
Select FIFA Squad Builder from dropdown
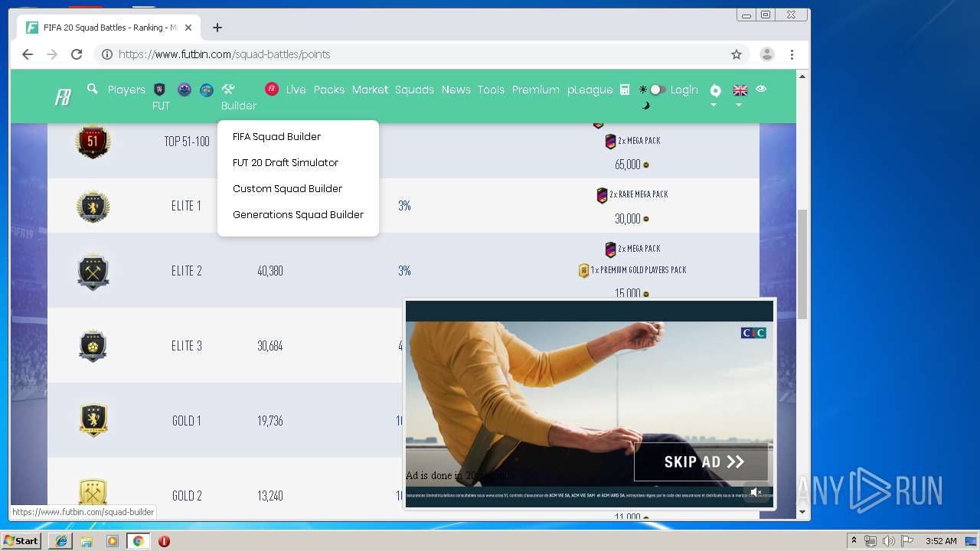tap(276, 136)
